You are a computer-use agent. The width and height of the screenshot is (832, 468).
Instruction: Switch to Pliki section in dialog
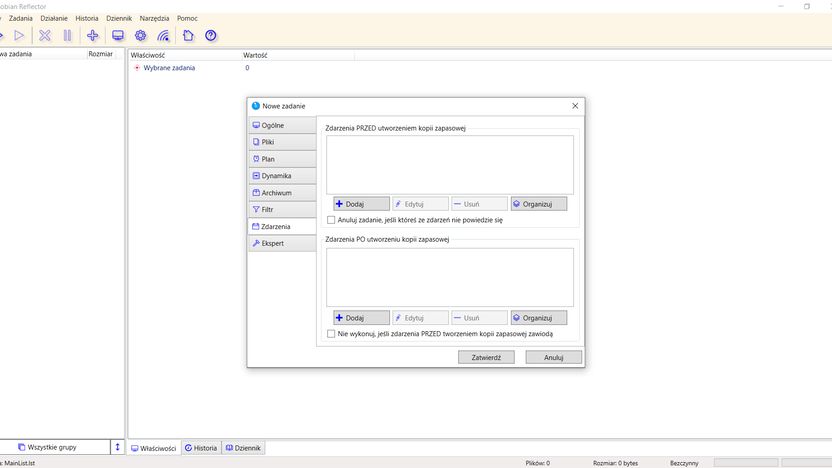pos(282,142)
